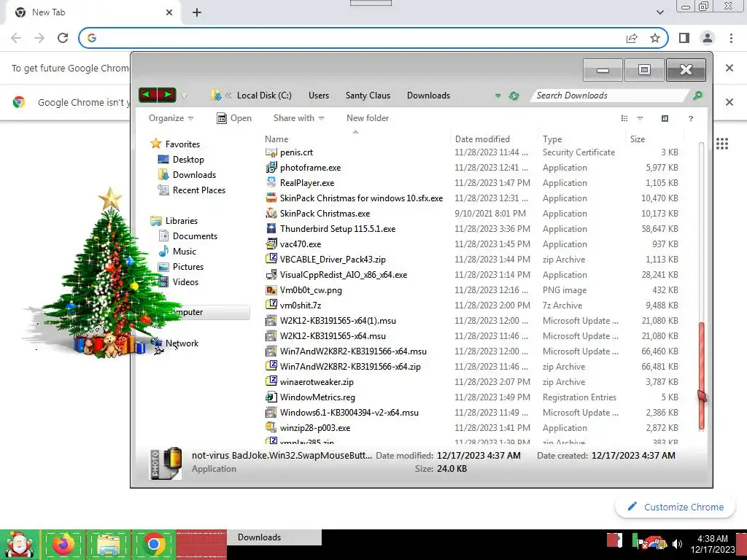Bookmark this tab with the star icon

pos(655,38)
